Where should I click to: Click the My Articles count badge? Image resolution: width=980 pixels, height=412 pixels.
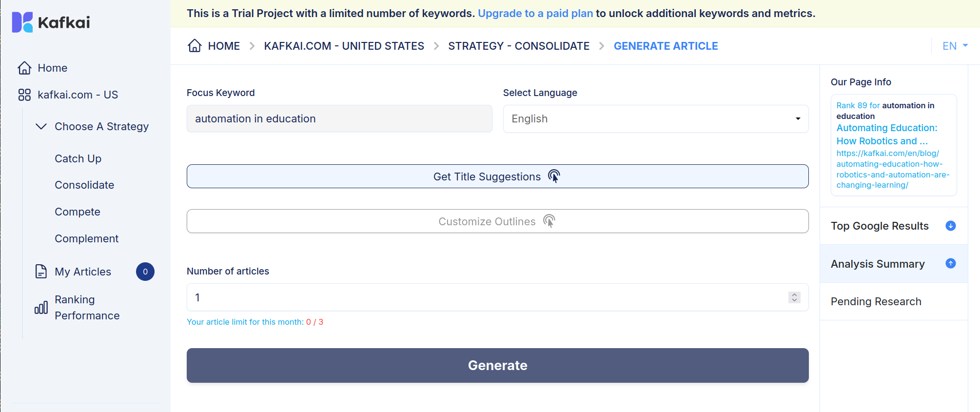(x=145, y=272)
